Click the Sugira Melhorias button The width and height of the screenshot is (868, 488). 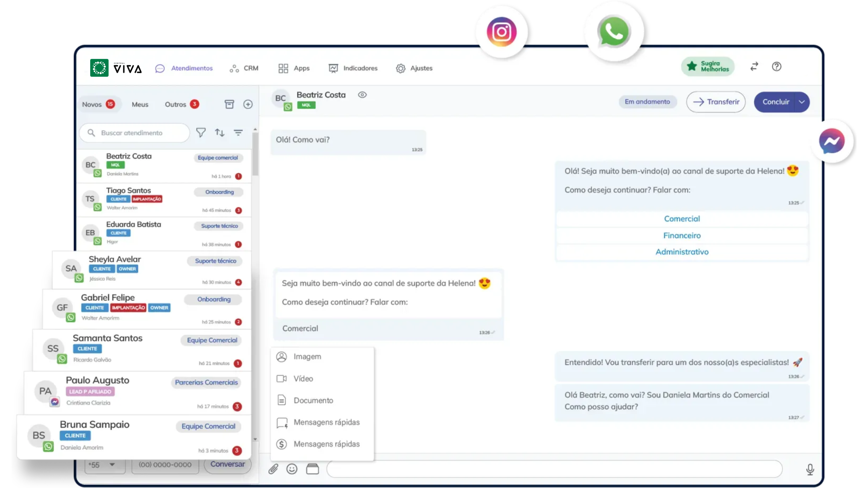tap(708, 66)
